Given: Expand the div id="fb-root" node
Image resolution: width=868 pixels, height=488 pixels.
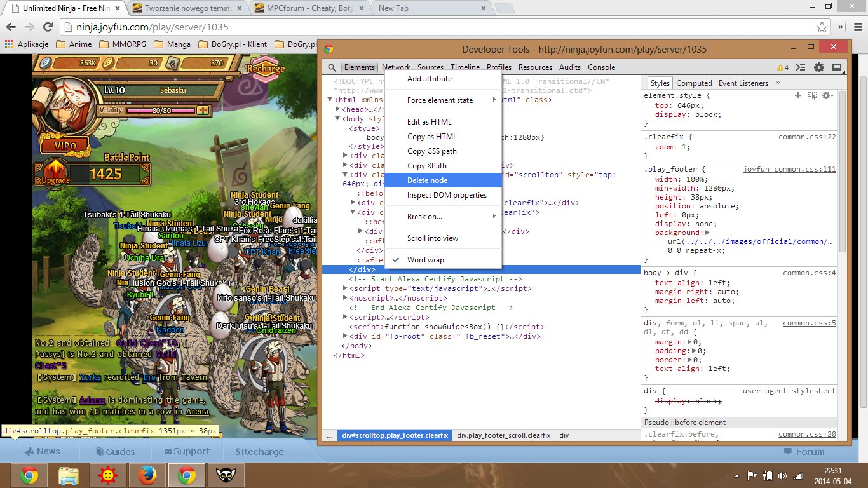Looking at the screenshot, I should tap(346, 336).
